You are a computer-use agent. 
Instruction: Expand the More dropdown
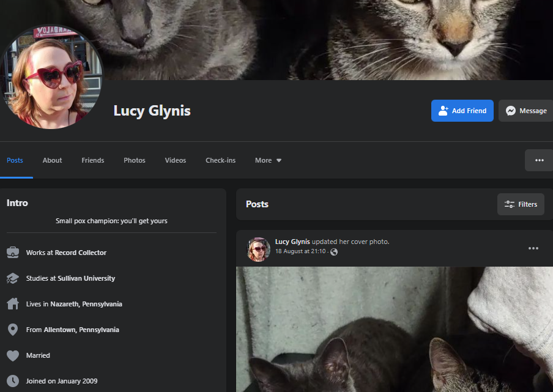268,160
